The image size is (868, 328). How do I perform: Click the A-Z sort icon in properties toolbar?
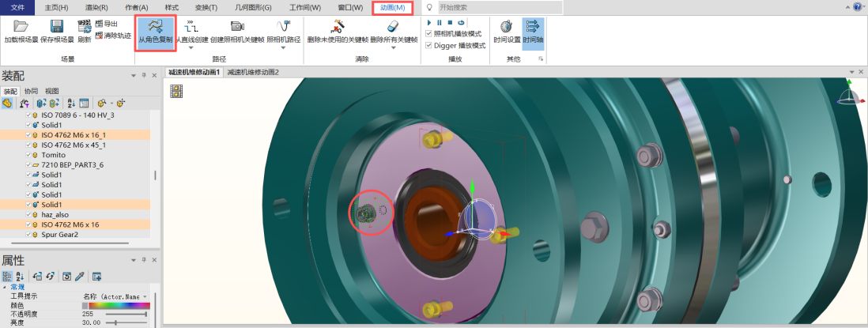tap(20, 276)
